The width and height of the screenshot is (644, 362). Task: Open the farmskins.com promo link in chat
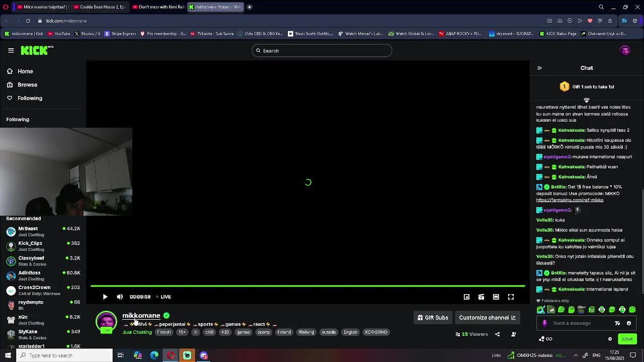pyautogui.click(x=570, y=200)
